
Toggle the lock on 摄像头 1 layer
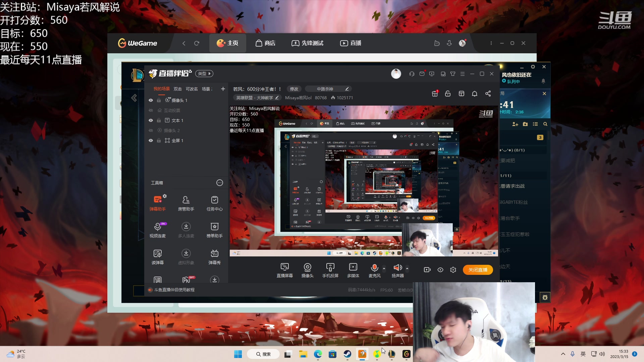coord(159,100)
